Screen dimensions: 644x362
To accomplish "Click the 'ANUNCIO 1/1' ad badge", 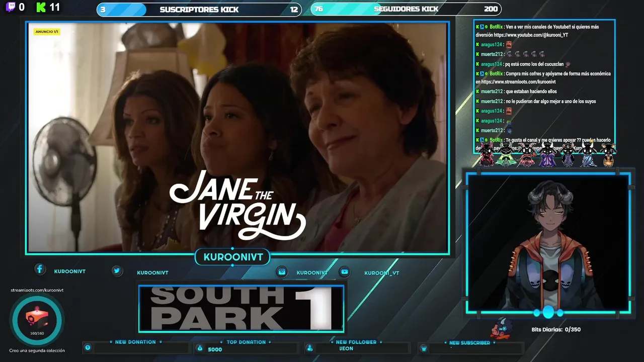I will [47, 32].
